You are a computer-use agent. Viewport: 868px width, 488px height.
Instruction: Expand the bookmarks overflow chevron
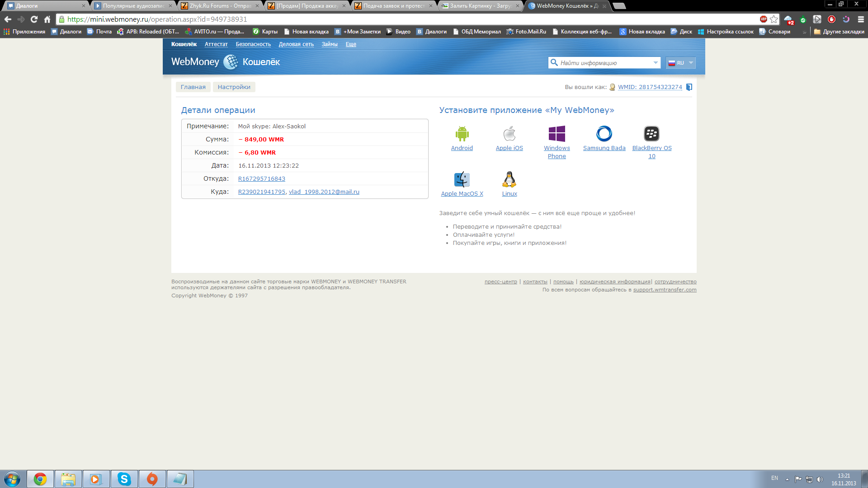click(805, 32)
